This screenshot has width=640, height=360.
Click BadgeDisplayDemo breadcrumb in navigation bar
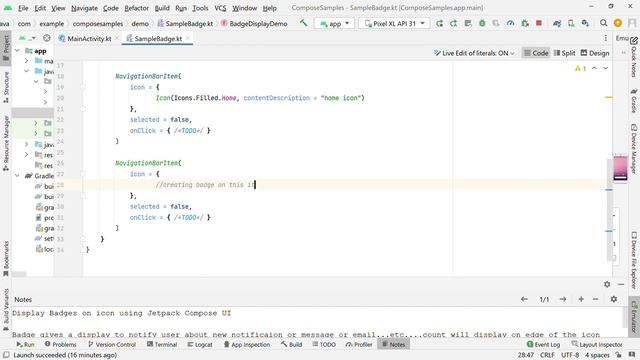pyautogui.click(x=254, y=24)
